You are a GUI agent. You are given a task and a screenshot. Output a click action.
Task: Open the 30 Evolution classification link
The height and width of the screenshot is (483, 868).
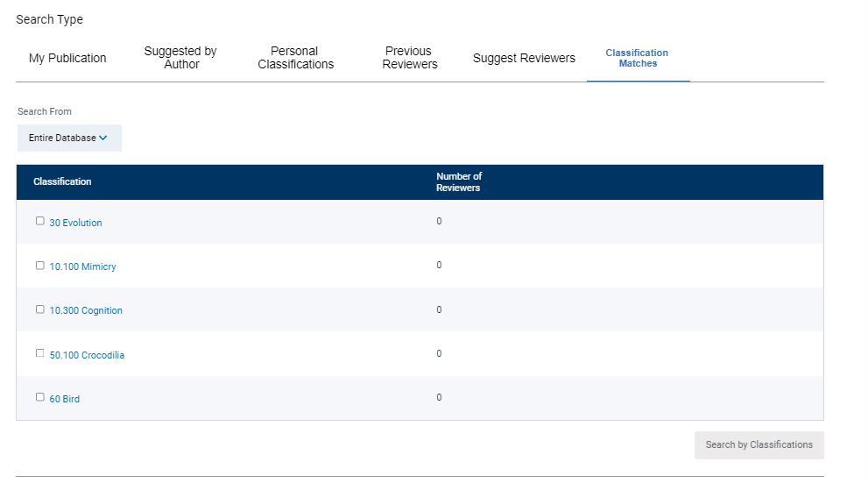point(76,223)
